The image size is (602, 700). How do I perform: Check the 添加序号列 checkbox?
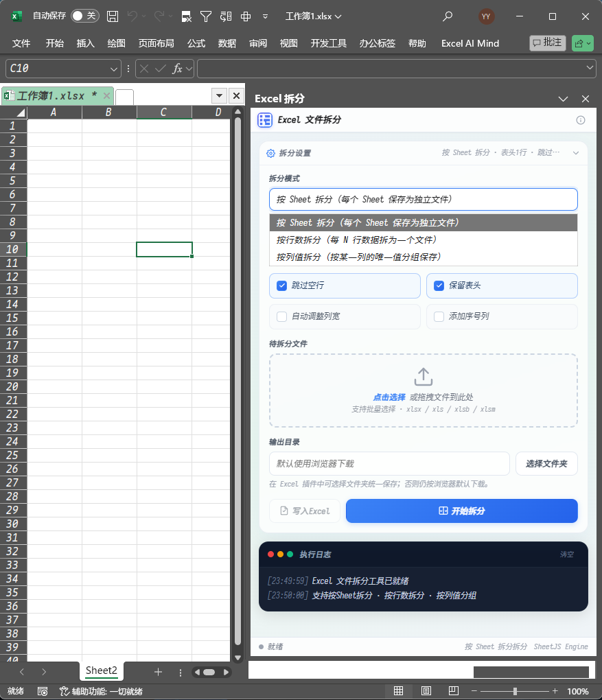click(x=439, y=316)
